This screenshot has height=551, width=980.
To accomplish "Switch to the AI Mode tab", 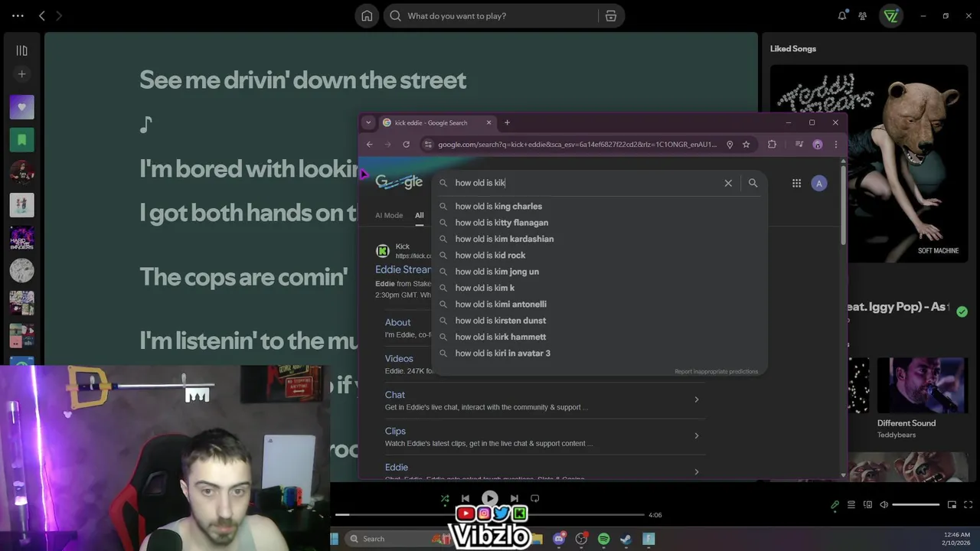I will (389, 215).
